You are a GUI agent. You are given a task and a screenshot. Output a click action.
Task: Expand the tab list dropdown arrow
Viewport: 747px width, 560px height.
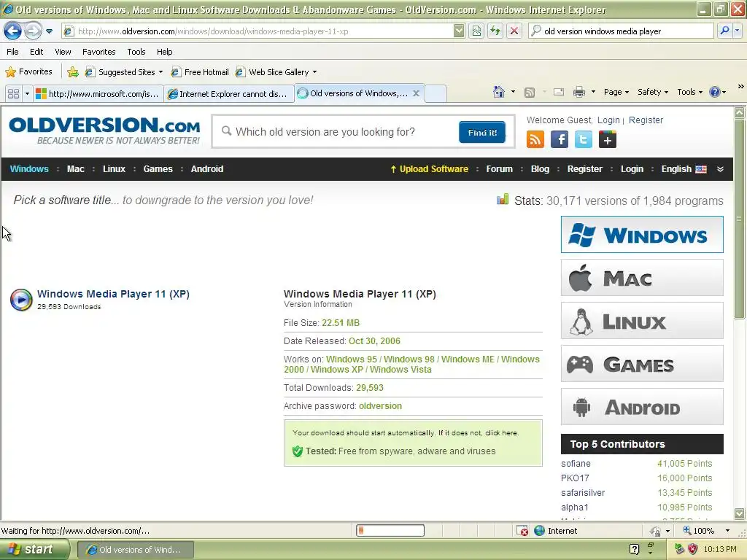click(x=27, y=94)
